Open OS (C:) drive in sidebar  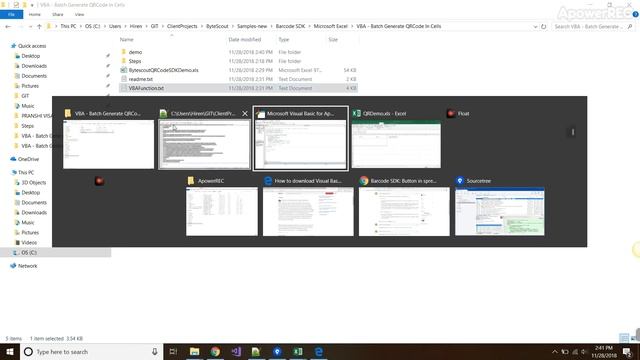[29, 253]
